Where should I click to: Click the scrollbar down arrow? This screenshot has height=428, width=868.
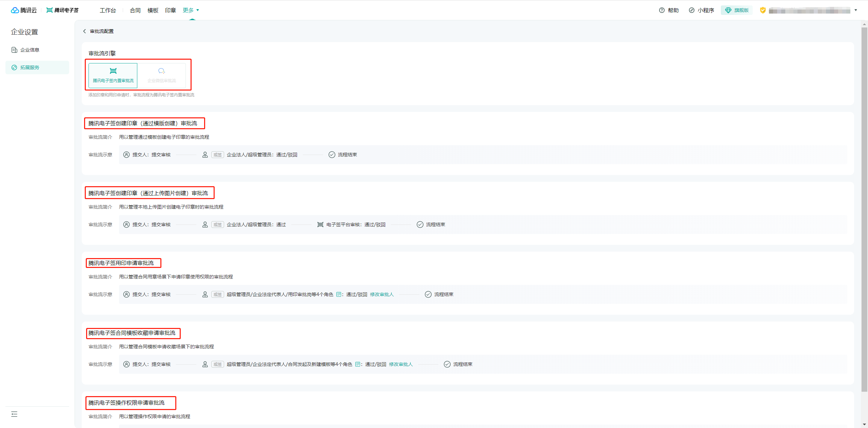pos(864,424)
